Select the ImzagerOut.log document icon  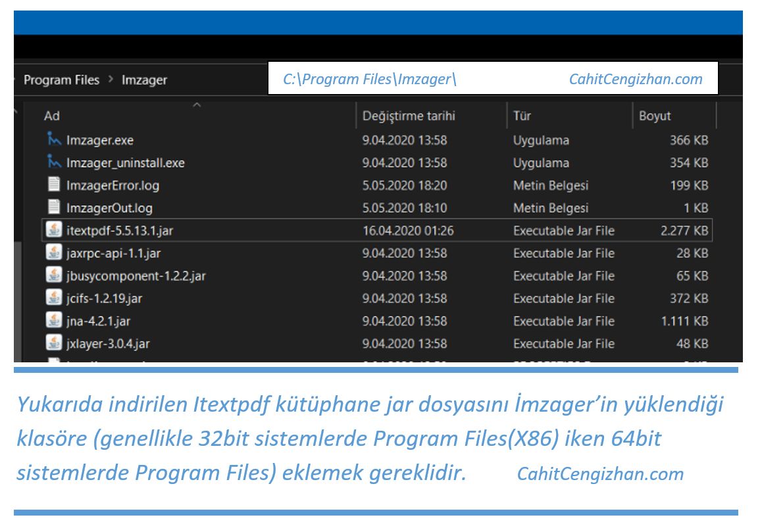pos(55,208)
